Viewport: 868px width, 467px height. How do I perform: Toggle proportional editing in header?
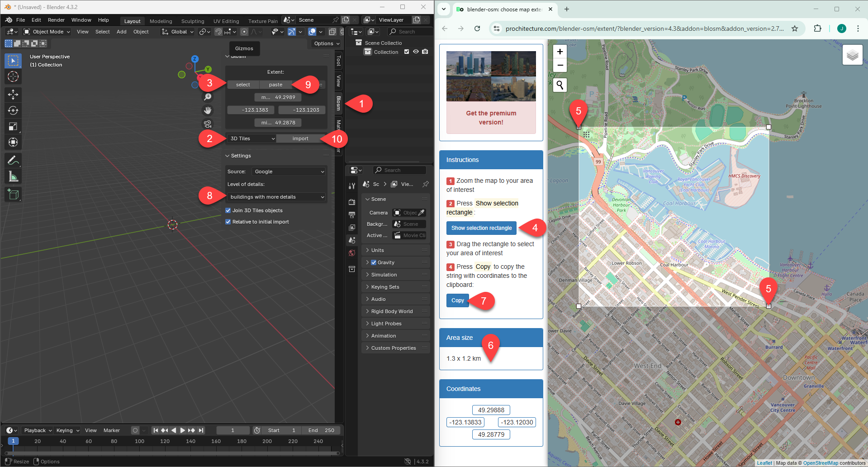click(244, 32)
